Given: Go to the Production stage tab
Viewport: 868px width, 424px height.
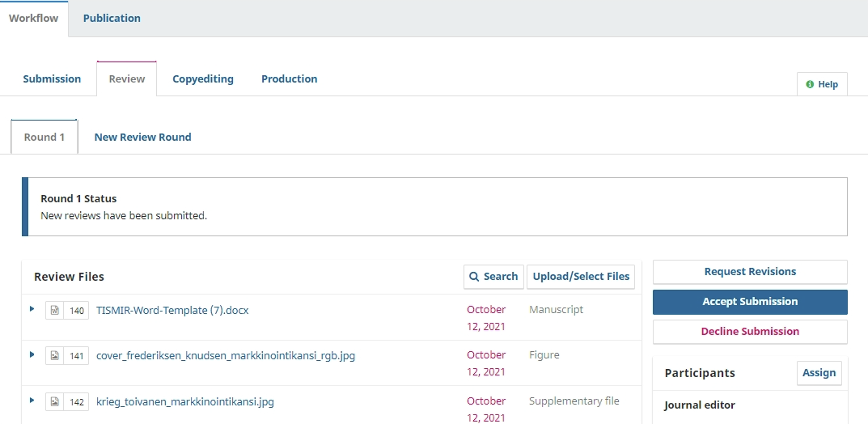Looking at the screenshot, I should pos(289,78).
